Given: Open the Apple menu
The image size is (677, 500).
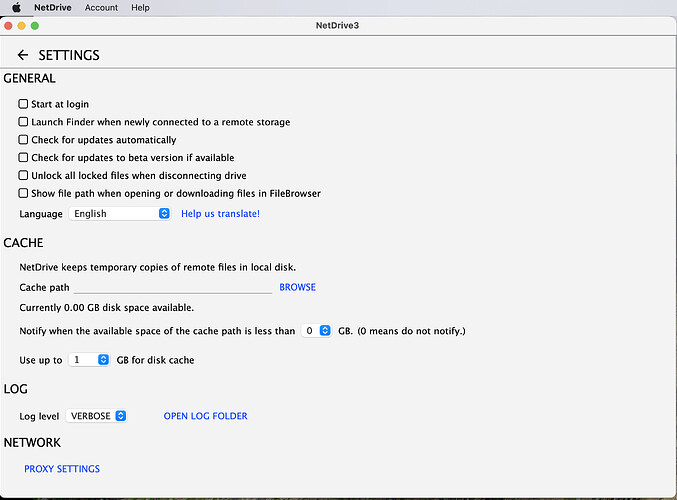Looking at the screenshot, I should [x=16, y=7].
